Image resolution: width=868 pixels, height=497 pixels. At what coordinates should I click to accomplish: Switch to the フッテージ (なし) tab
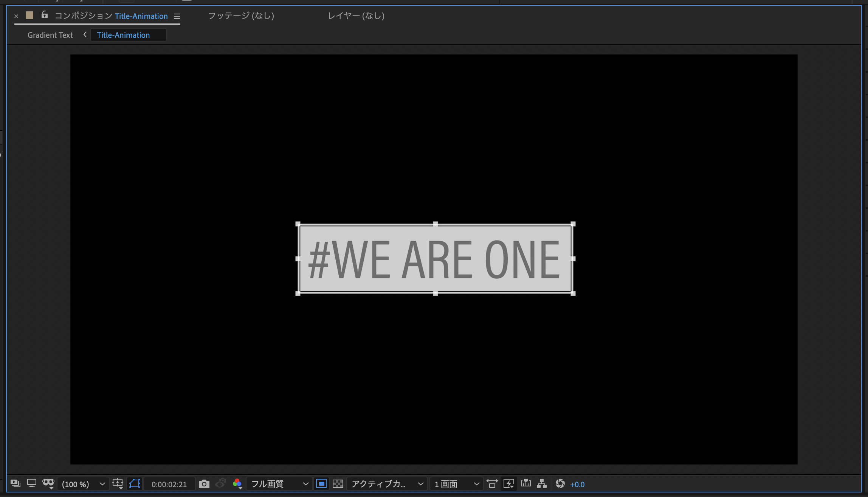pyautogui.click(x=241, y=16)
